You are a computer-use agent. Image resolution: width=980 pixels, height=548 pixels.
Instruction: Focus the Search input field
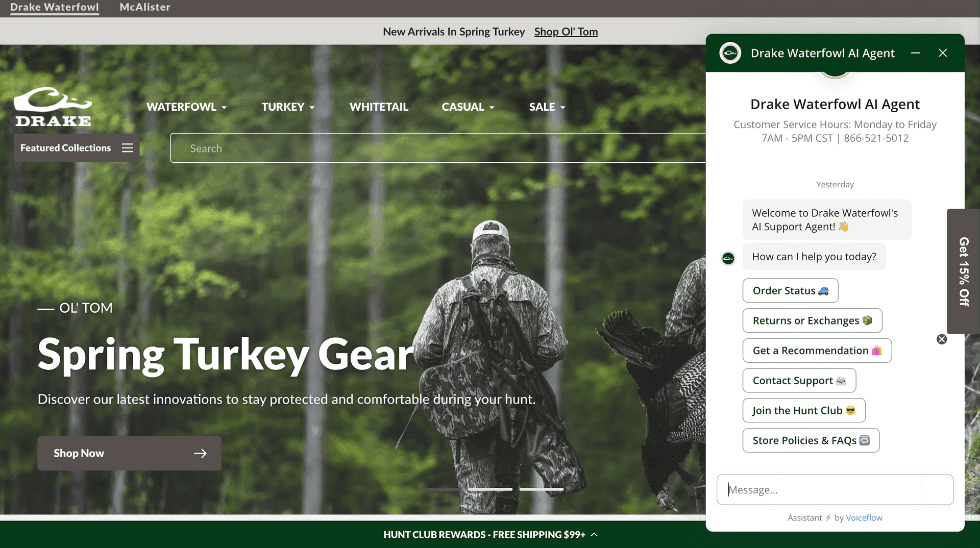[x=438, y=148]
